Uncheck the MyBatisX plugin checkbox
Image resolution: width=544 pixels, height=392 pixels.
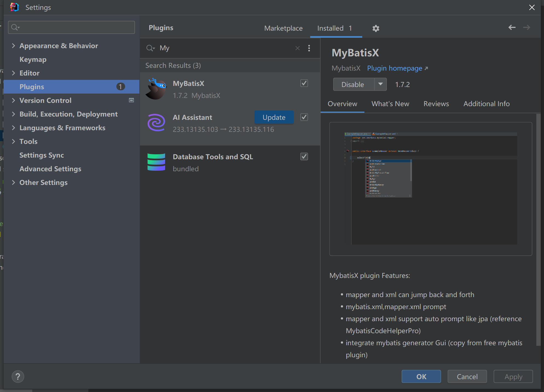pyautogui.click(x=304, y=83)
